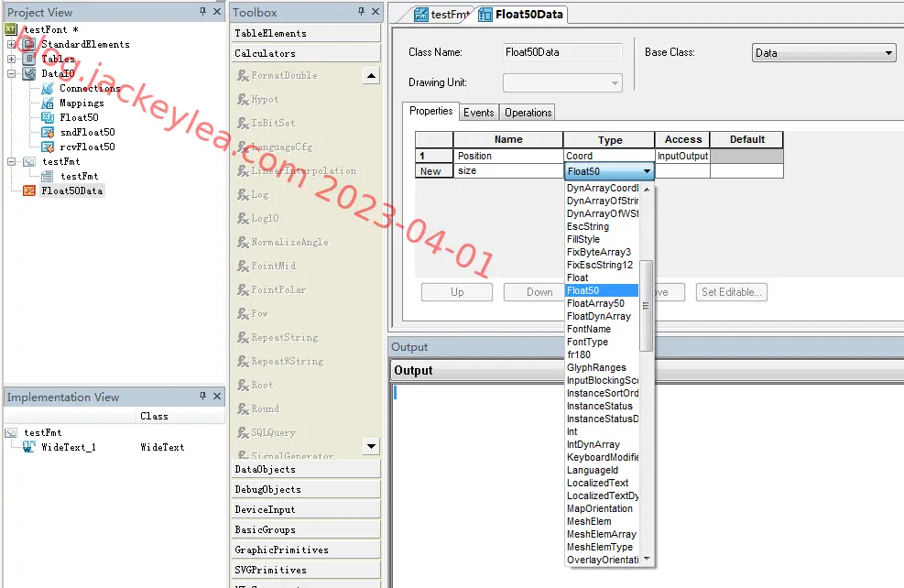Click the Set Editable button
This screenshot has width=904, height=588.
coord(731,292)
